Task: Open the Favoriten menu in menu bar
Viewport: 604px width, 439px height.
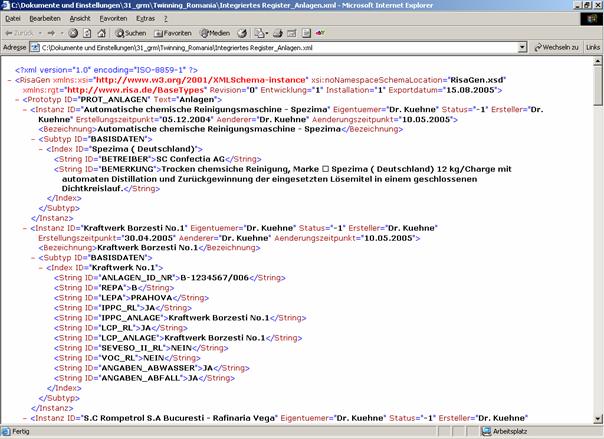Action: [x=113, y=18]
